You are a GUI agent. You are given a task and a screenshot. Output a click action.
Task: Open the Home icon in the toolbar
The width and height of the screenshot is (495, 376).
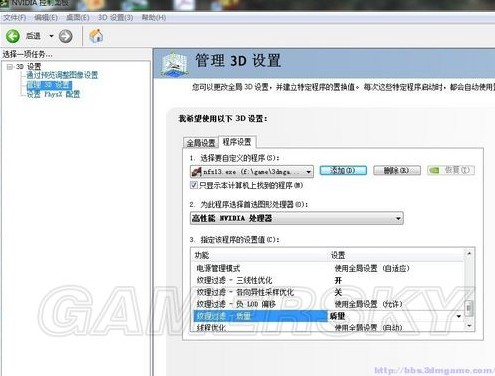96,36
